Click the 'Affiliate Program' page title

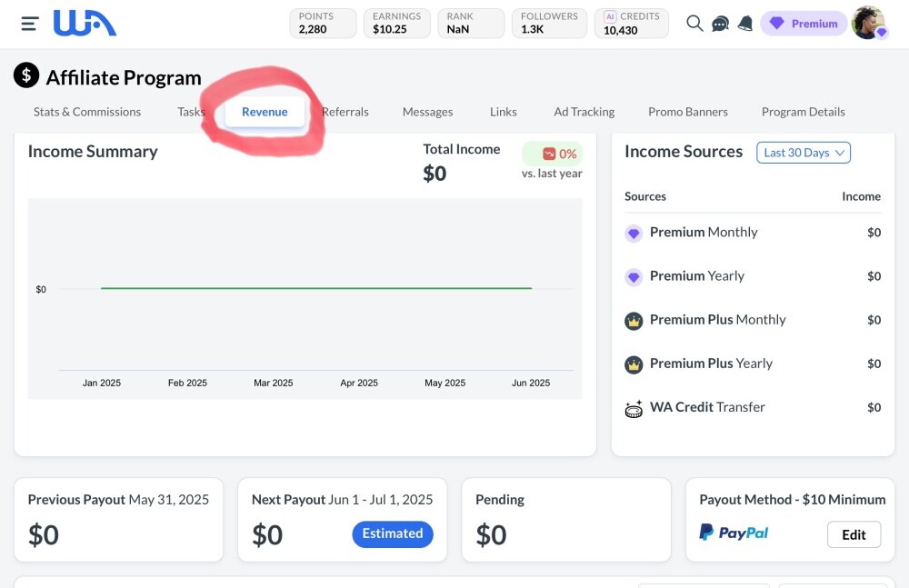pos(124,77)
